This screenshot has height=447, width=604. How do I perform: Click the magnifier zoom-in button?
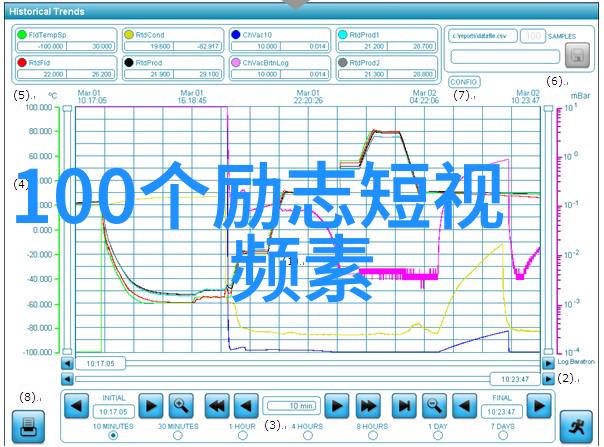(181, 406)
